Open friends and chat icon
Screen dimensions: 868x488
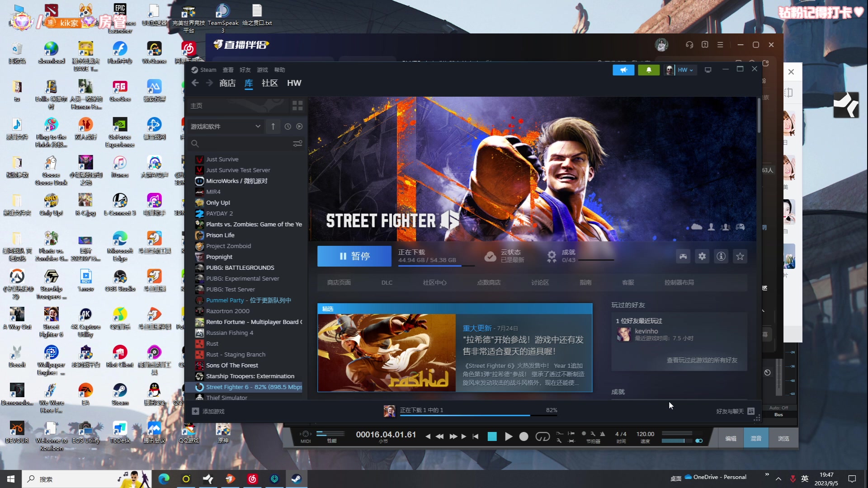[751, 411]
